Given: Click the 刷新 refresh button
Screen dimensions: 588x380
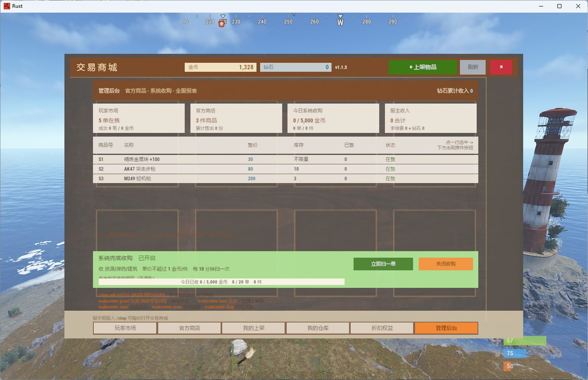Looking at the screenshot, I should pyautogui.click(x=473, y=67).
